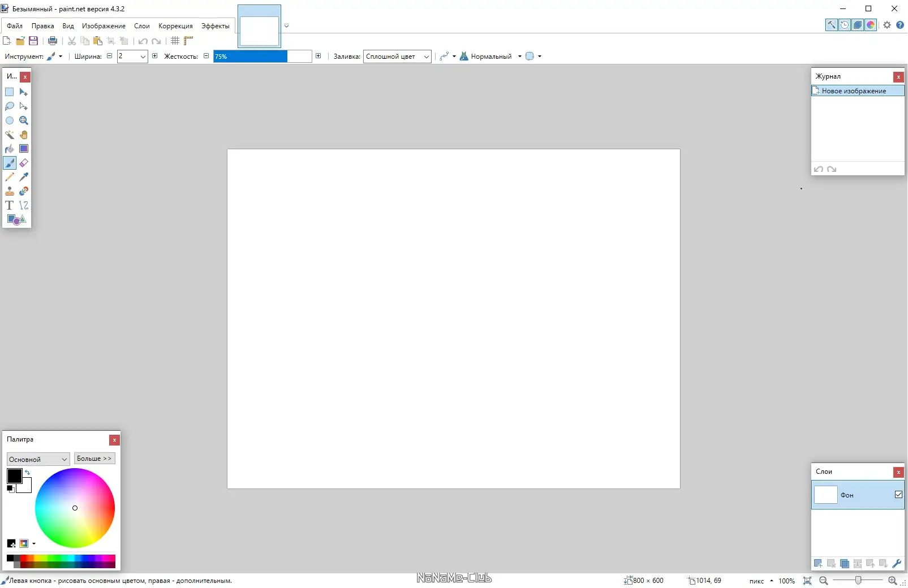
Task: Select the Pan hand tool
Action: [24, 135]
